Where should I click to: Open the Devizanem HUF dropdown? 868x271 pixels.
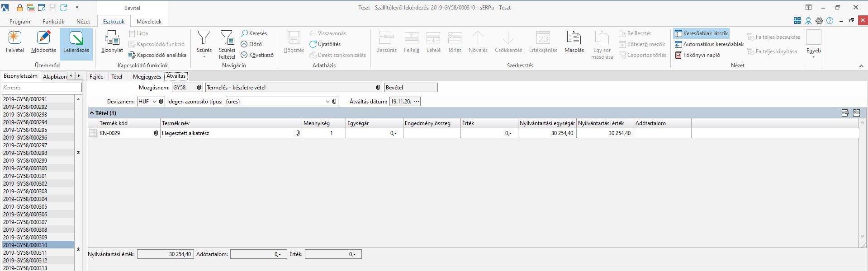tap(154, 102)
